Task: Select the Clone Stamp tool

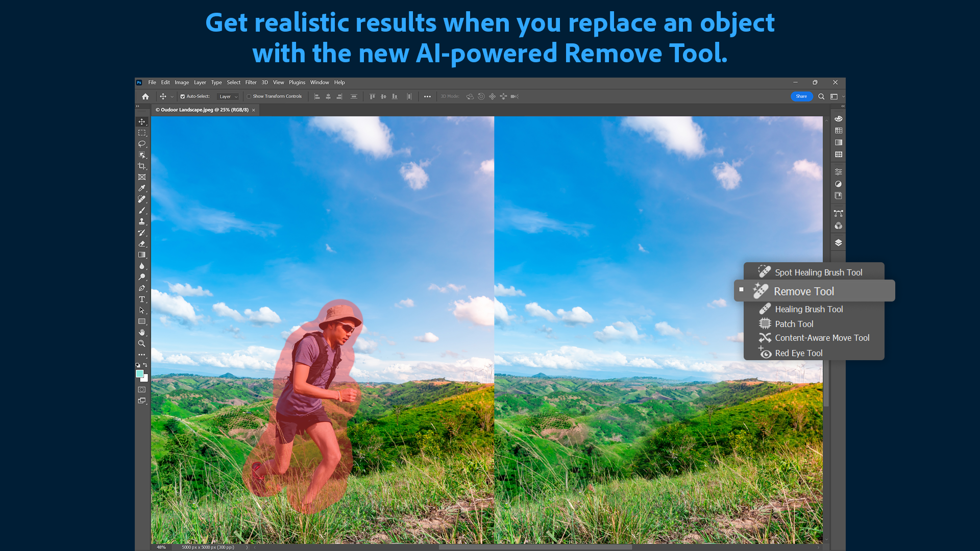Action: 142,221
